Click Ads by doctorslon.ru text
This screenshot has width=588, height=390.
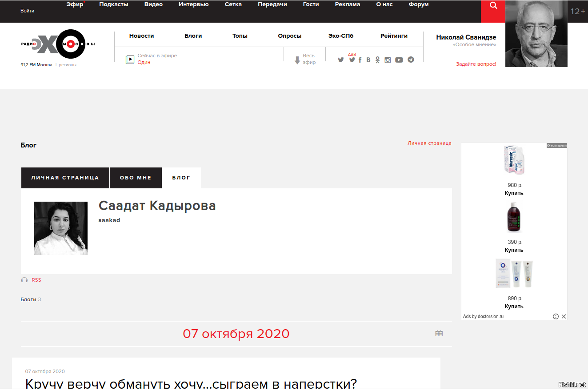[484, 317]
